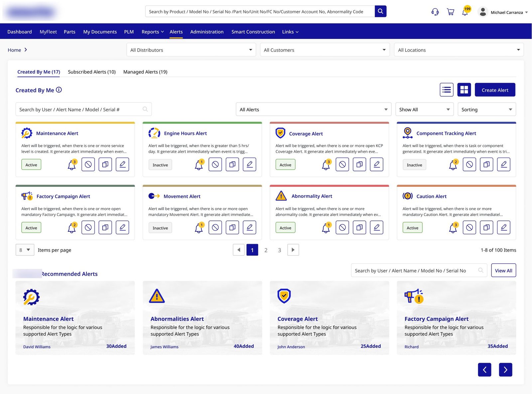Switch to list view layout
Viewport: 532px width, 394px height.
tap(446, 90)
